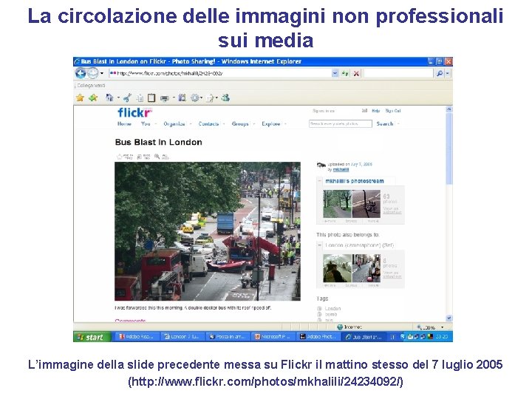The image size is (532, 399).
Task: Expand the dropdown arrow next to Explore
Action: (285, 124)
